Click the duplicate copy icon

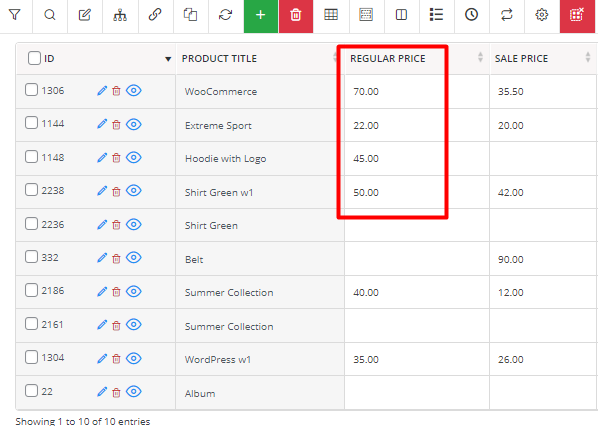click(x=190, y=15)
